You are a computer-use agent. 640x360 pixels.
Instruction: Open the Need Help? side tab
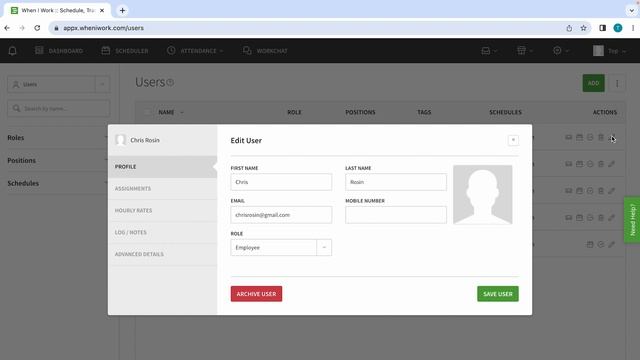(632, 220)
